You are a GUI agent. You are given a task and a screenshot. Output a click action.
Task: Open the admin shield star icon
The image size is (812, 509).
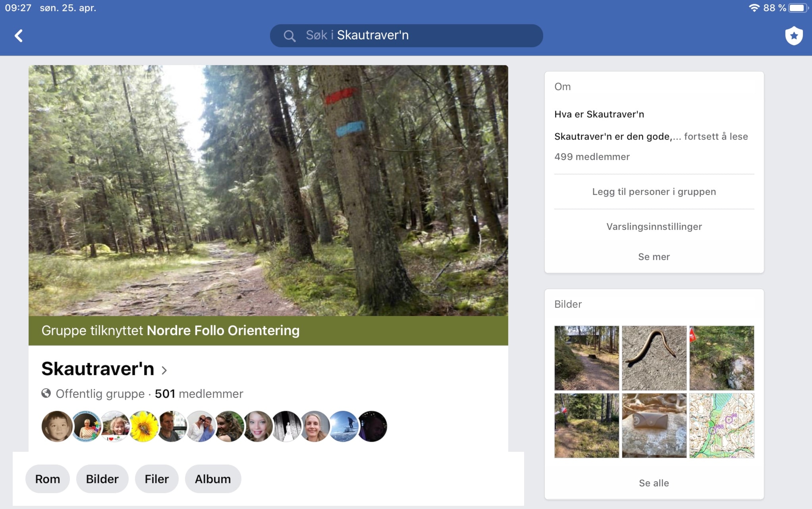pyautogui.click(x=794, y=36)
